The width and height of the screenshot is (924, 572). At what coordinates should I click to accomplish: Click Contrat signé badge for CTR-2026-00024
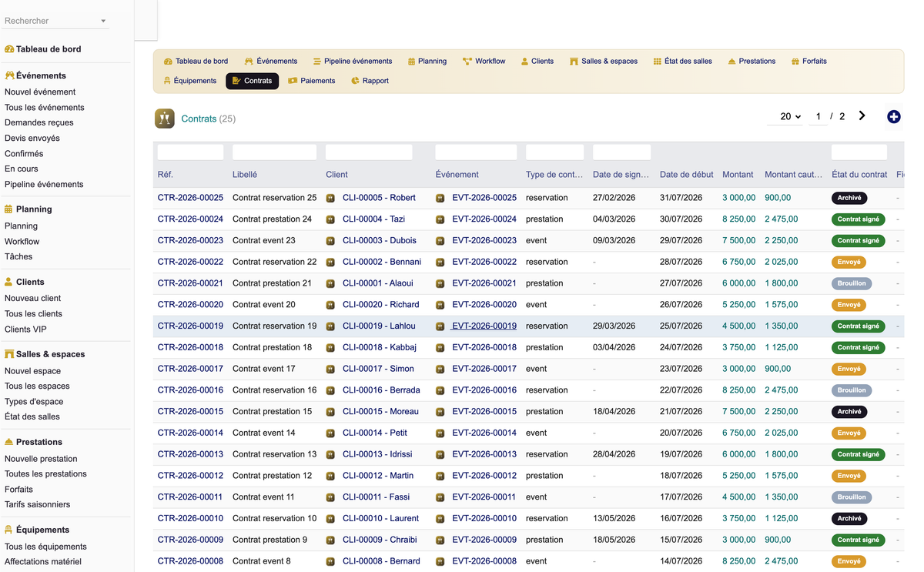tap(859, 219)
